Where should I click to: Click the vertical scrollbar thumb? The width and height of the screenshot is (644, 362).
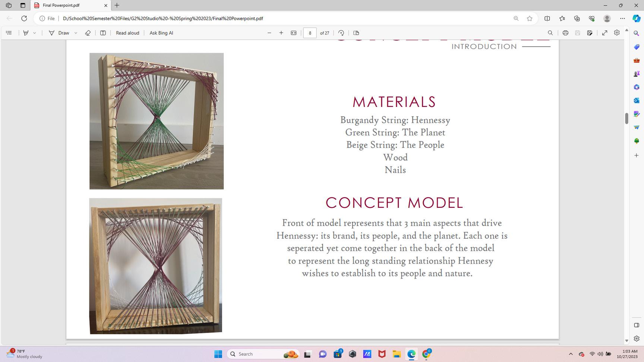click(x=626, y=118)
